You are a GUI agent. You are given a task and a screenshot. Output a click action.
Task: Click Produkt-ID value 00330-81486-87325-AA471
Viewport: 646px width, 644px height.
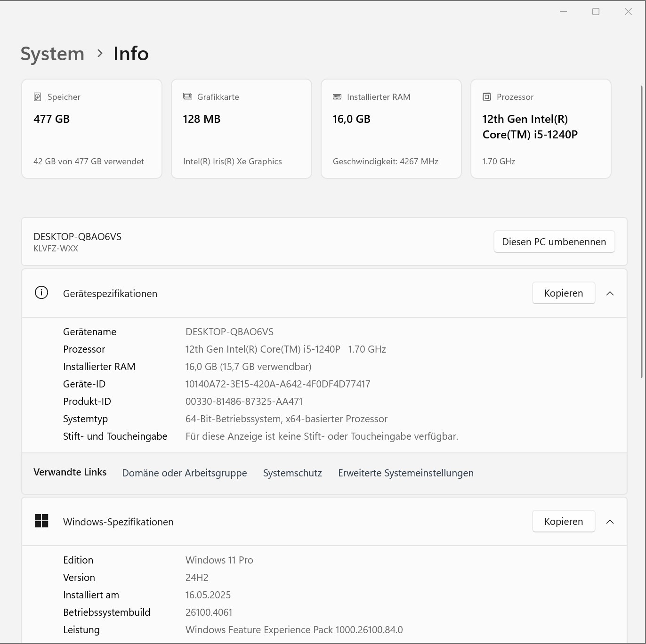pos(244,402)
